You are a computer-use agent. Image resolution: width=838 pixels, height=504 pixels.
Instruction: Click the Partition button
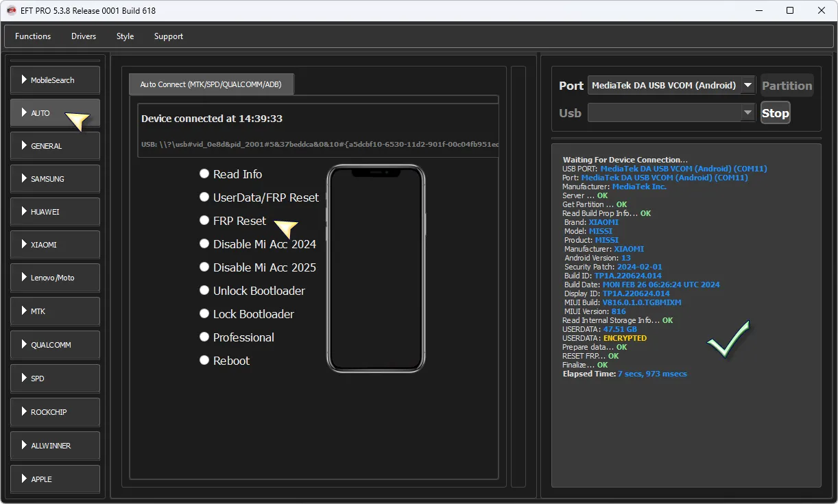tap(787, 86)
